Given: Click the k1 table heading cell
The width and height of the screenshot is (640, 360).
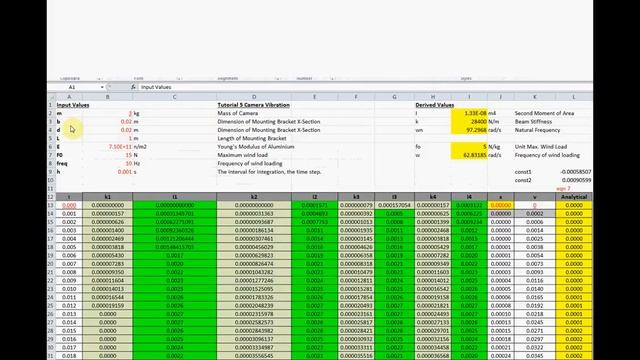Looking at the screenshot, I should (x=108, y=197).
